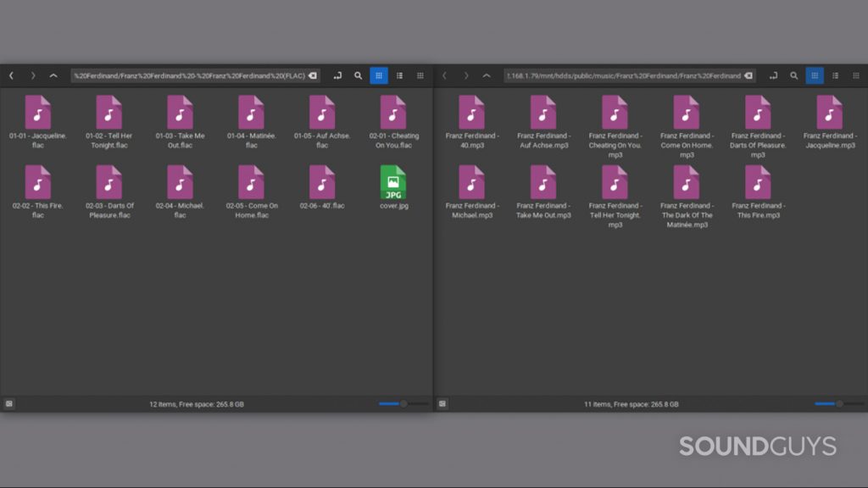Clear the path field in MP3 window

pos(748,75)
